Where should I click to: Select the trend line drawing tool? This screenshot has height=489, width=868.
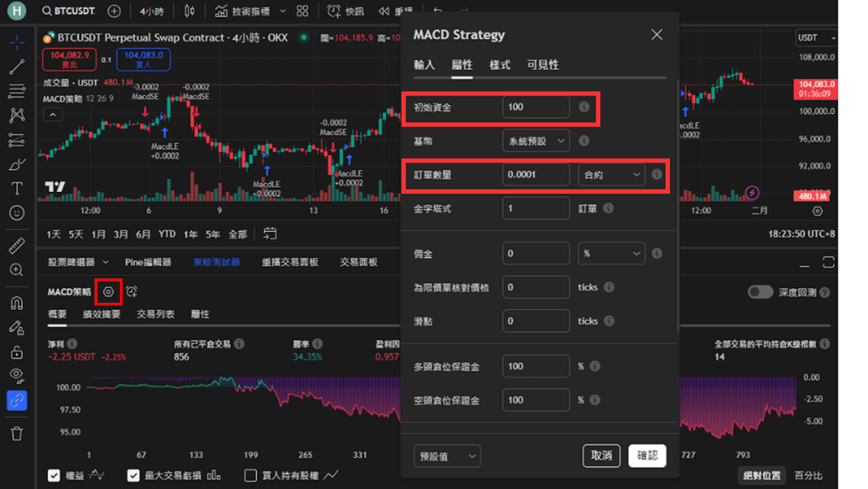click(17, 67)
